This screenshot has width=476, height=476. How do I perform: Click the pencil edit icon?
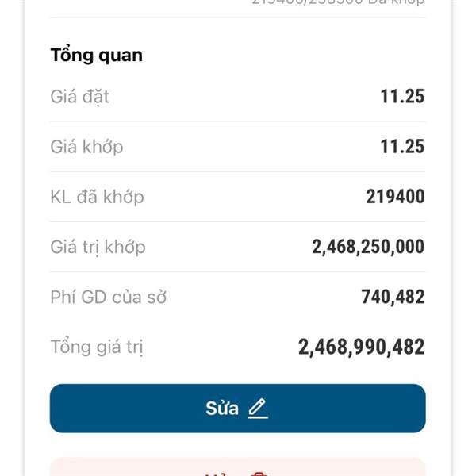click(258, 409)
